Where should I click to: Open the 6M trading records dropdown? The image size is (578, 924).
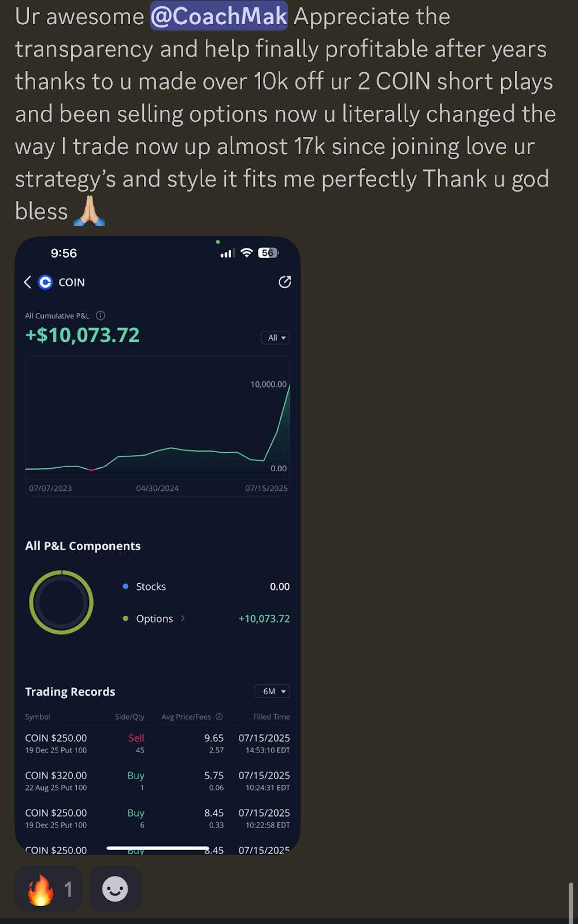[x=272, y=691]
